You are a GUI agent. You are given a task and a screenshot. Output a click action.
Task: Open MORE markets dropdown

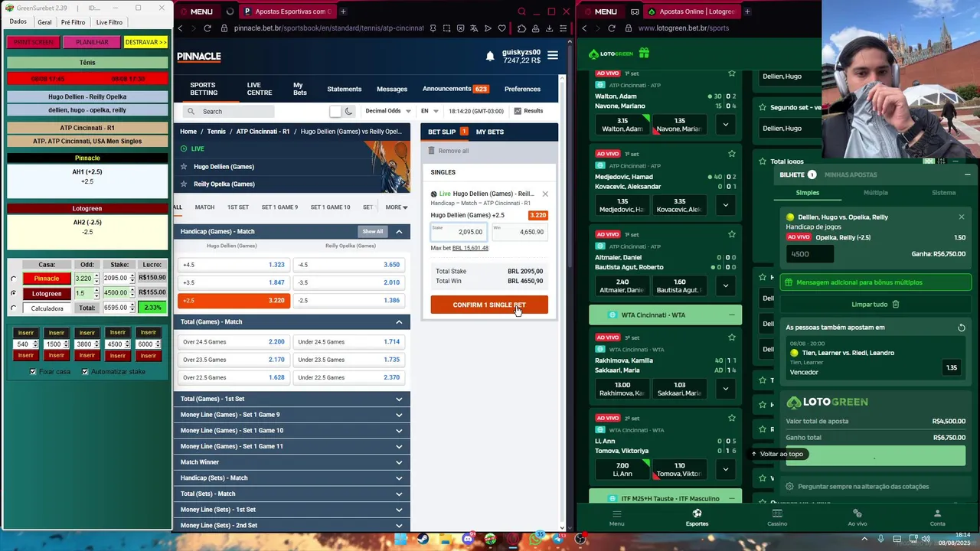click(397, 207)
